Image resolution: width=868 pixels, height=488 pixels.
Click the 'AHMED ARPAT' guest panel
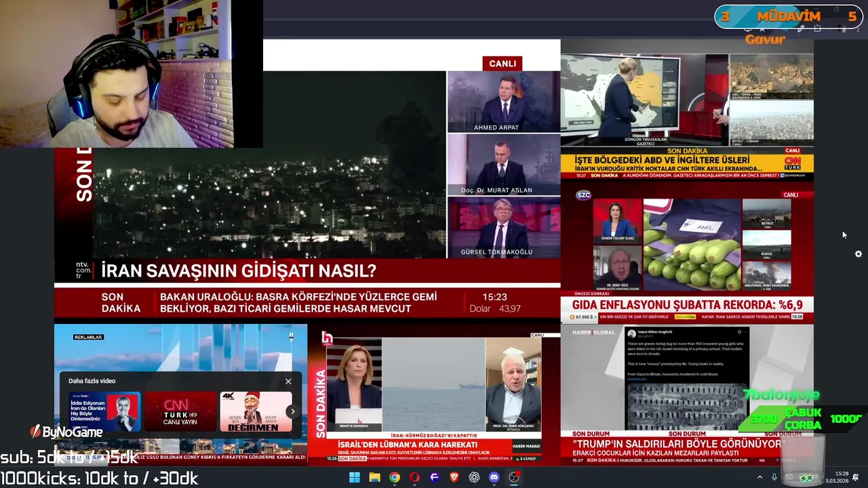coord(504,102)
